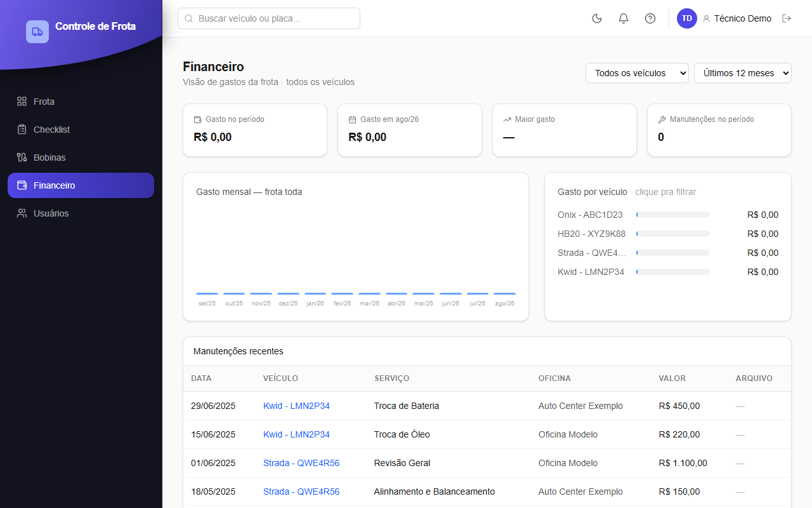This screenshot has height=508, width=812.
Task: Click the SERVIÇO column header
Action: [391, 378]
